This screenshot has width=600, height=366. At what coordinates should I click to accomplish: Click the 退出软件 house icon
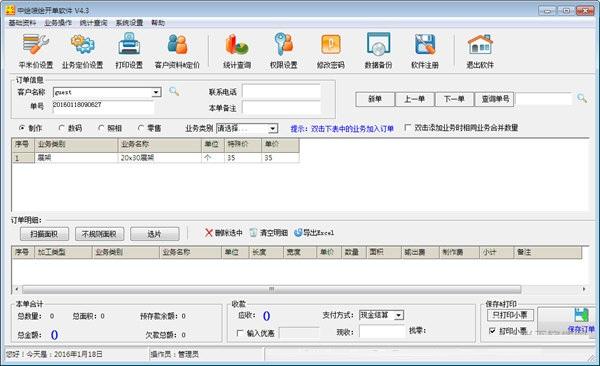point(480,44)
